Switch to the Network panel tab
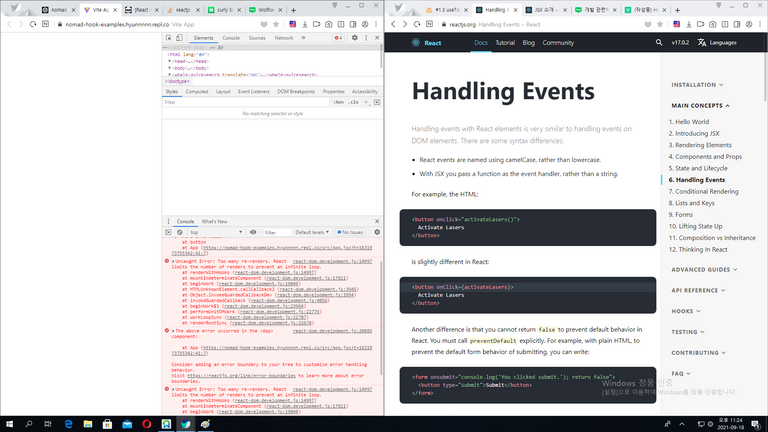Screen dimensions: 768x432 [284, 38]
